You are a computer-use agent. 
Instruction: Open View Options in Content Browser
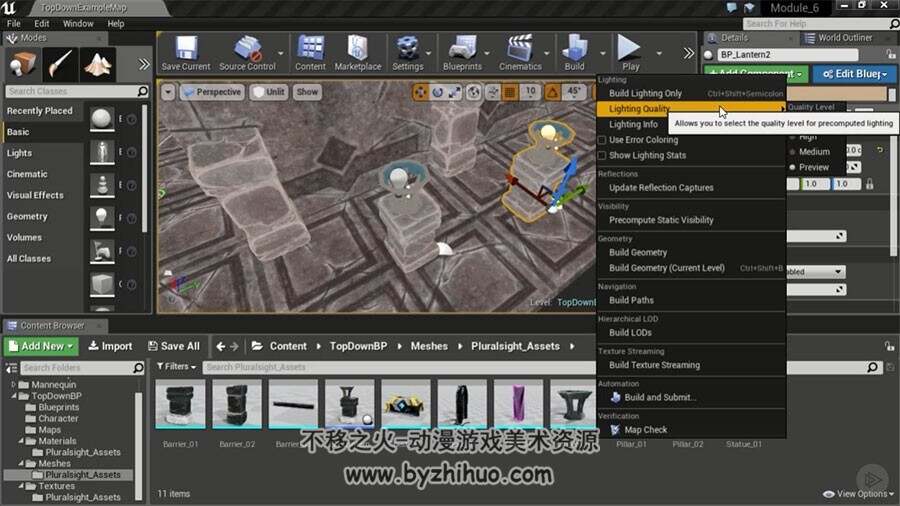(x=858, y=494)
